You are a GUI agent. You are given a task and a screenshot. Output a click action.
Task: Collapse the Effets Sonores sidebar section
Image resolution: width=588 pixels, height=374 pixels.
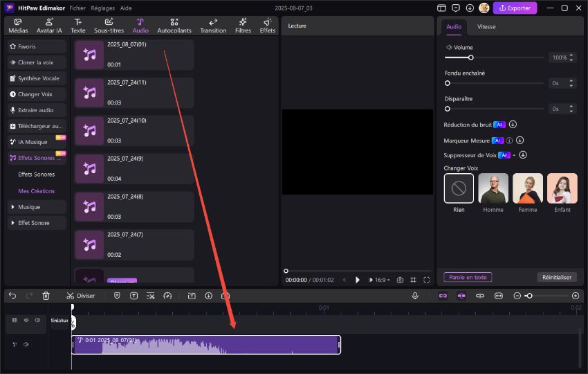click(37, 158)
